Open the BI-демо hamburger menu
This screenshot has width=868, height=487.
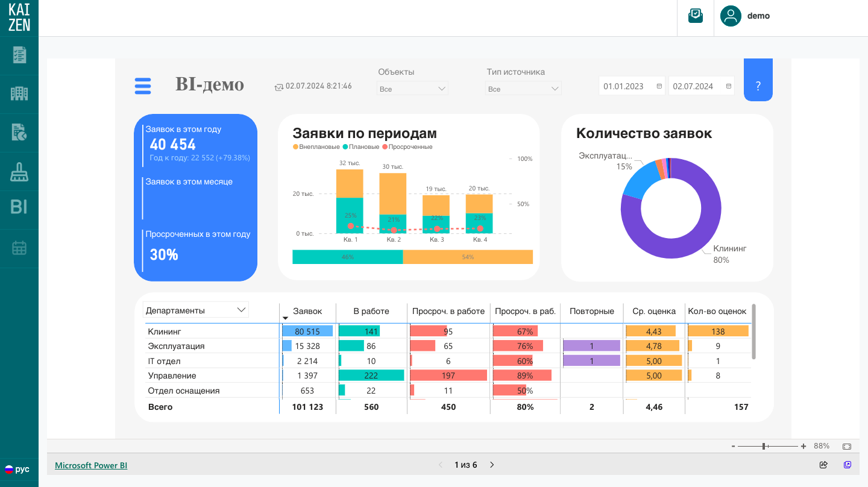(x=143, y=86)
